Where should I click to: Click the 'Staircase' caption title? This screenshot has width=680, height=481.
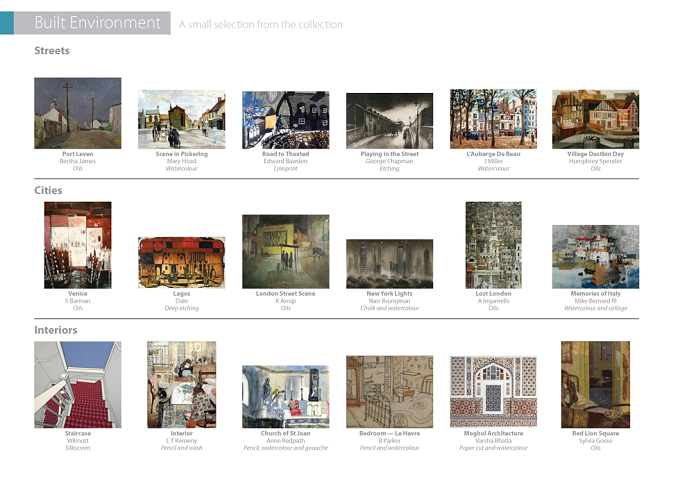78,433
